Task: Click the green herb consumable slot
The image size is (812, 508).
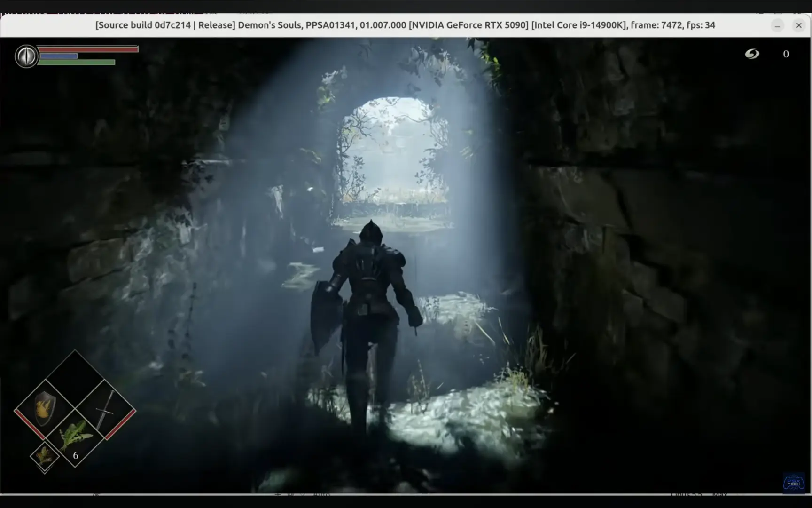Action: [75, 437]
